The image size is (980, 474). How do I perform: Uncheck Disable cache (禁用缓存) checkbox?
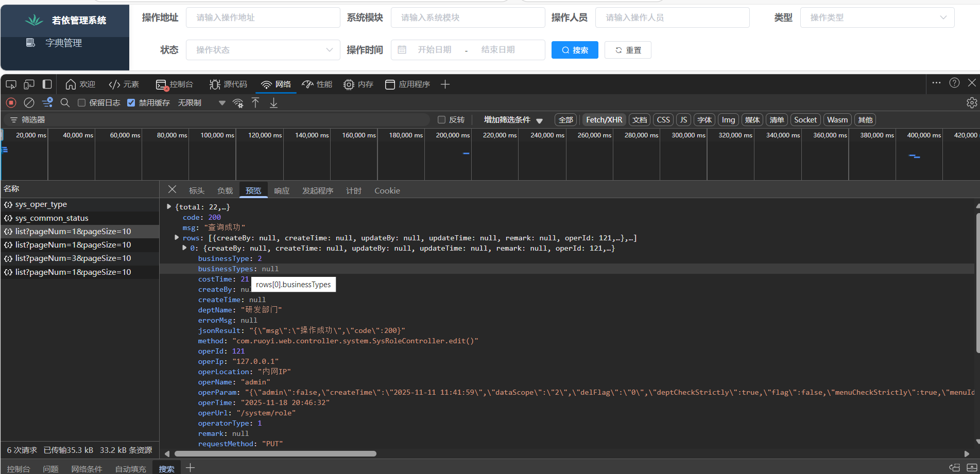(131, 102)
